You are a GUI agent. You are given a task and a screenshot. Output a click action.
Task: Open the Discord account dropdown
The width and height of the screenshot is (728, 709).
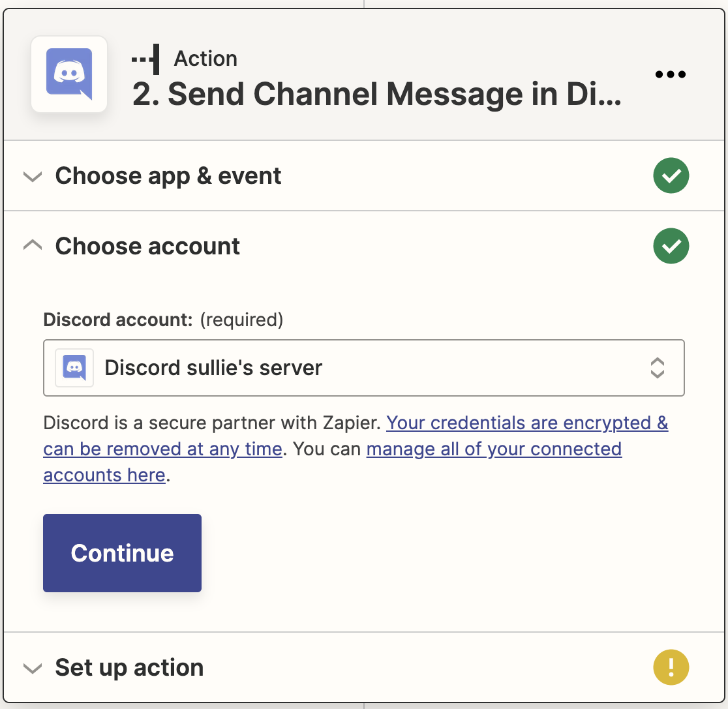(363, 368)
